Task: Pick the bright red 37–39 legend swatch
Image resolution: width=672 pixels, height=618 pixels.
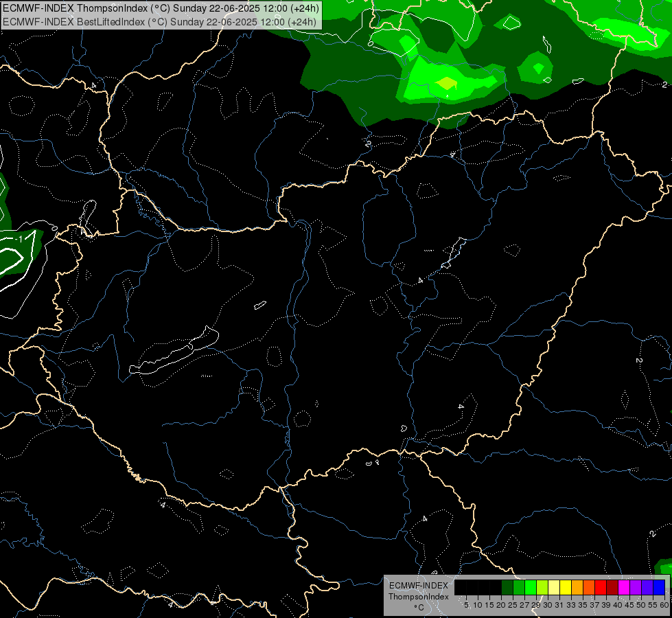Action: point(601,588)
